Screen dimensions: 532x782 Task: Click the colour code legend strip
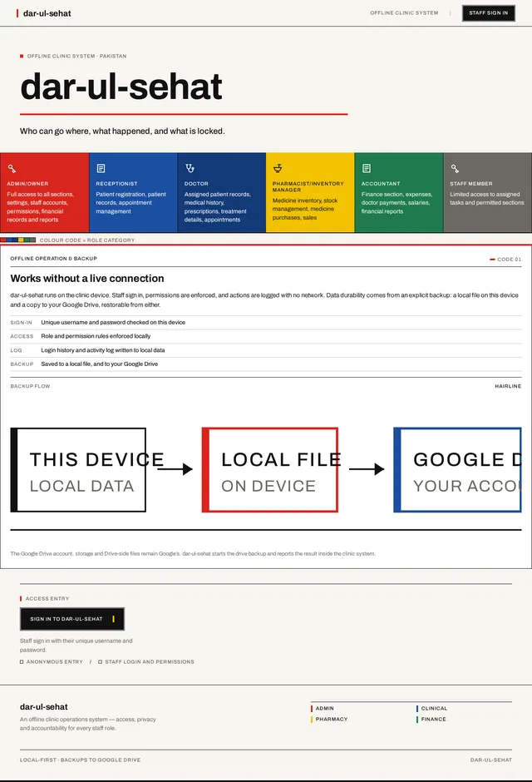point(18,240)
